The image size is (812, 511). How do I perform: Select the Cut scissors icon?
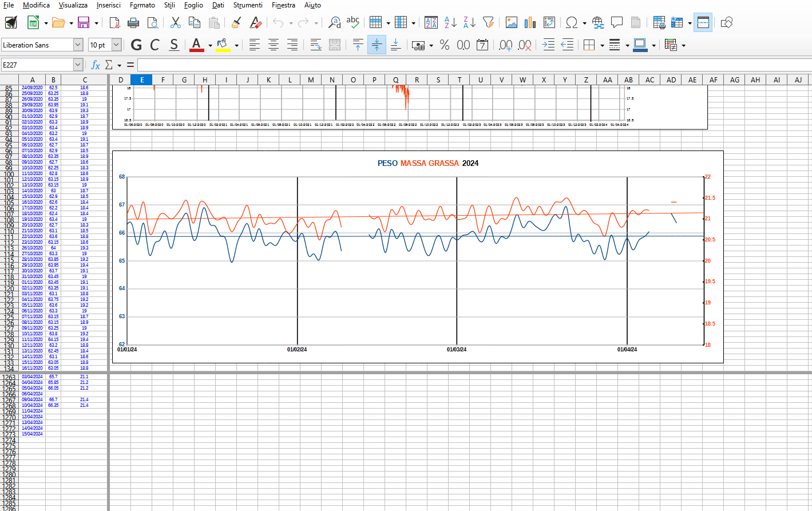coord(176,23)
